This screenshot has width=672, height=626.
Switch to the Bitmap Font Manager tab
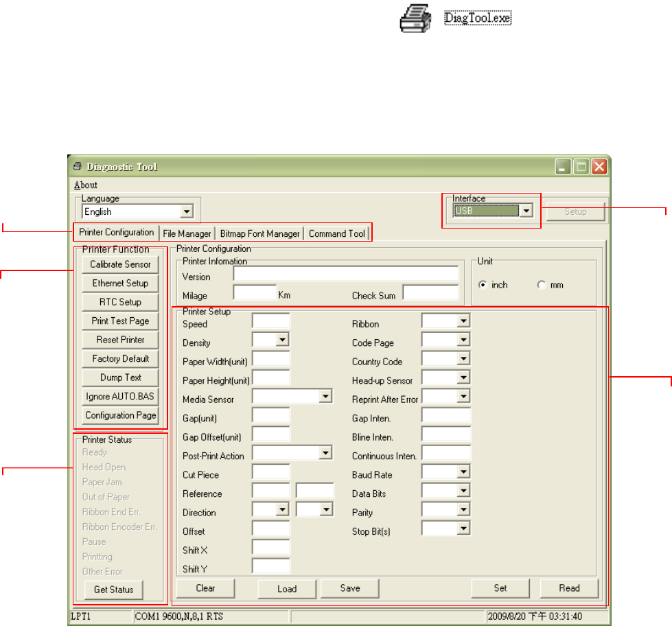tap(259, 234)
